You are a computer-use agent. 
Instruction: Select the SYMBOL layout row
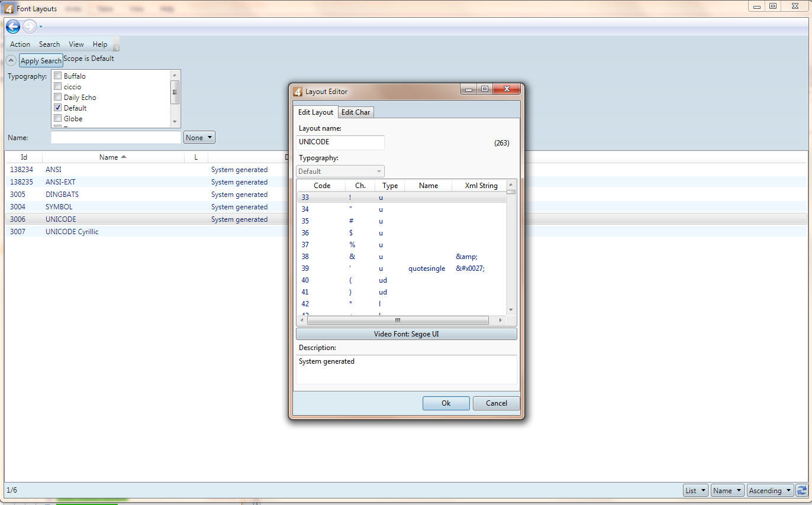(x=407, y=207)
